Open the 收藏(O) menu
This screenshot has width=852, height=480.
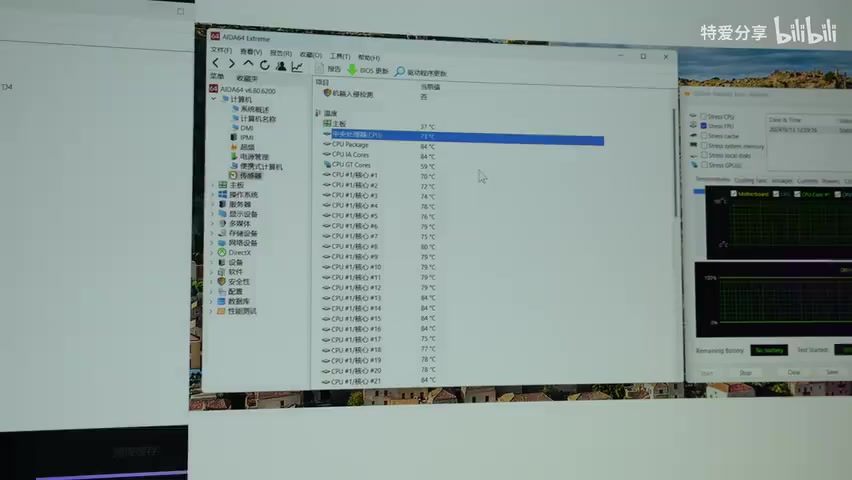[x=311, y=54]
